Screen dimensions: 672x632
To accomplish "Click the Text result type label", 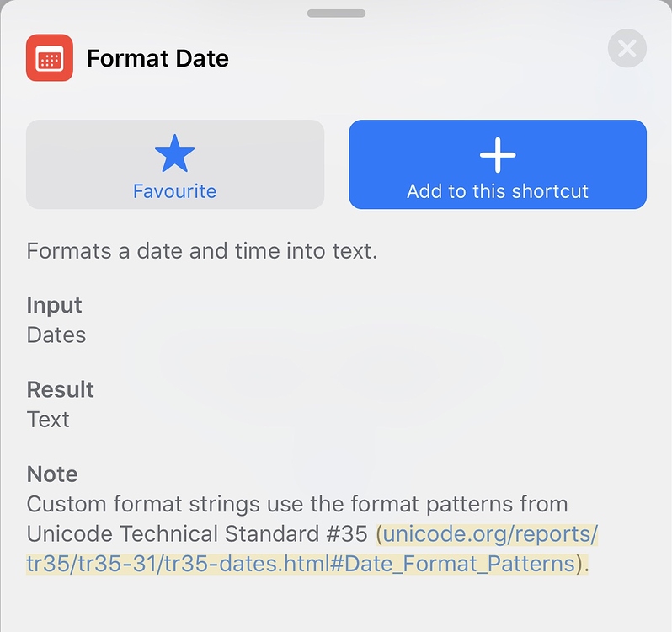I will tap(48, 420).
